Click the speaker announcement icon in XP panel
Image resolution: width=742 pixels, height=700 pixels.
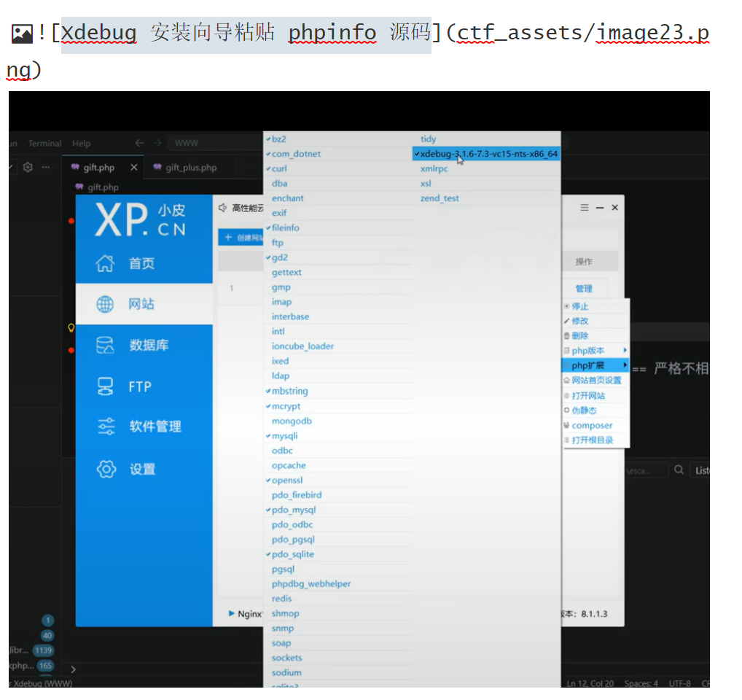[x=222, y=208]
